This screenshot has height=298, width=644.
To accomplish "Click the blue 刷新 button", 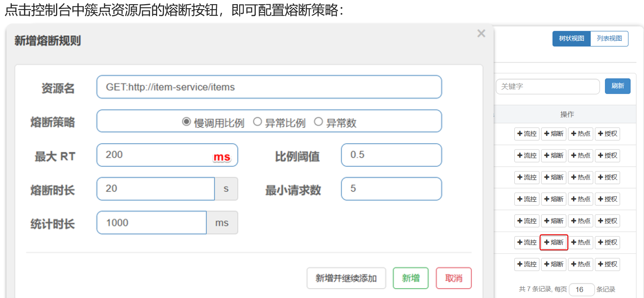I will pos(618,86).
